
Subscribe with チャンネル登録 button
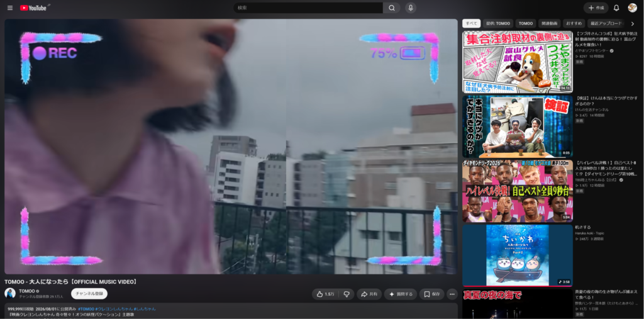[x=89, y=293]
